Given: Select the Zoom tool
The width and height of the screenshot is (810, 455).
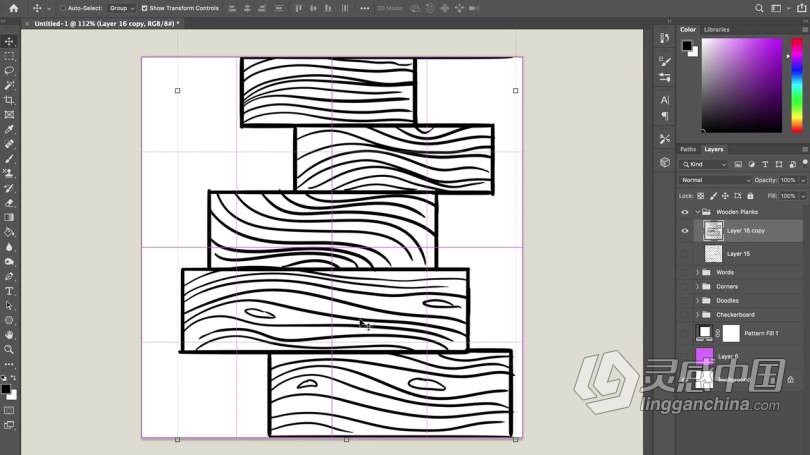Looking at the screenshot, I should tap(9, 350).
